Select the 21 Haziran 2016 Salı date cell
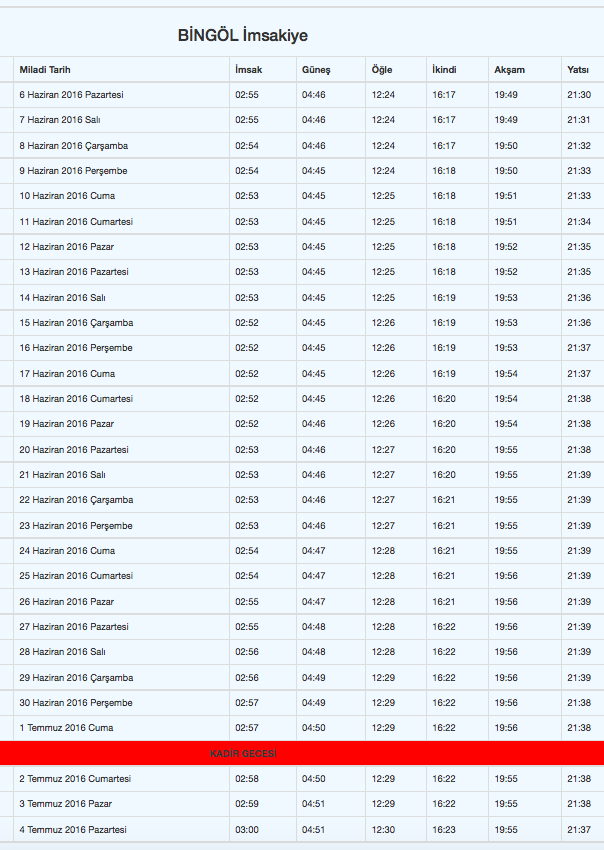The width and height of the screenshot is (604, 850). 62,475
